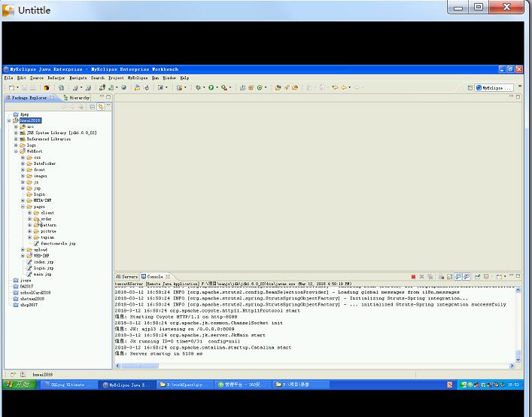Click the New file toolbar icon
Screen dimensions: 532x417
(11, 87)
